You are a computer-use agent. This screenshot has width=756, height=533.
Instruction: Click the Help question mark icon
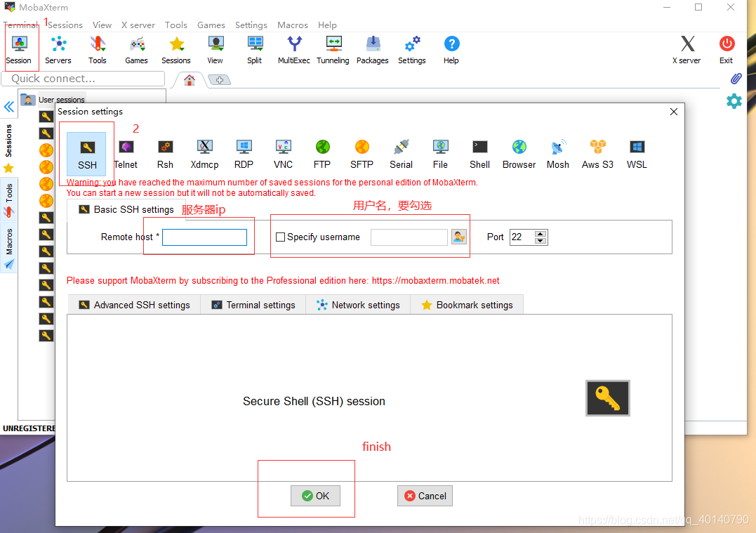tap(451, 50)
